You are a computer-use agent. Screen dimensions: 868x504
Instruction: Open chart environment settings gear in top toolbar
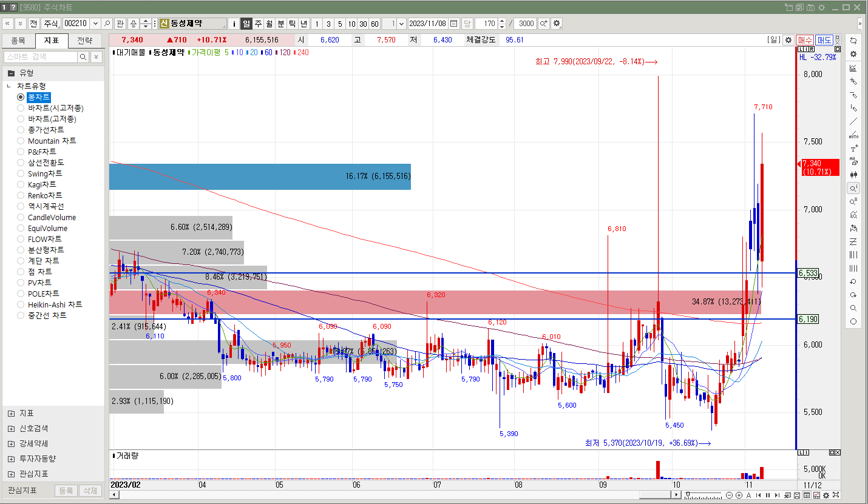click(x=557, y=24)
